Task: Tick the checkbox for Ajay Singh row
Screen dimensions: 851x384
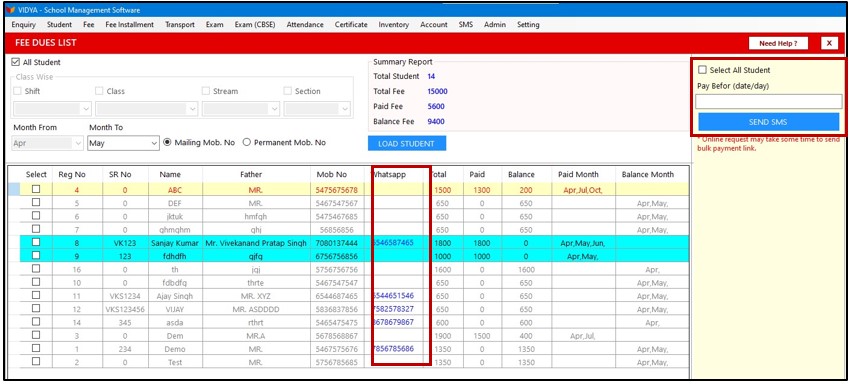Action: point(36,295)
